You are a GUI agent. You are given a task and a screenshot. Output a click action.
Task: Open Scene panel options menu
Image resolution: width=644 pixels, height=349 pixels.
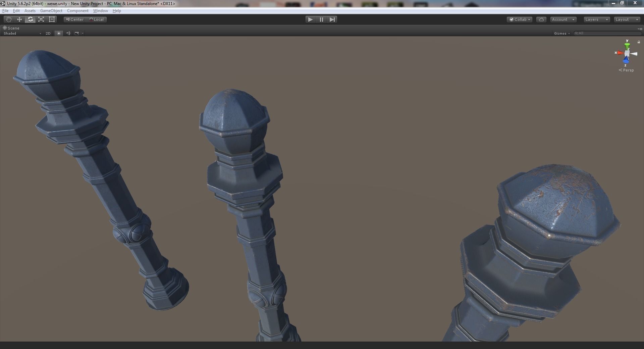(x=640, y=29)
